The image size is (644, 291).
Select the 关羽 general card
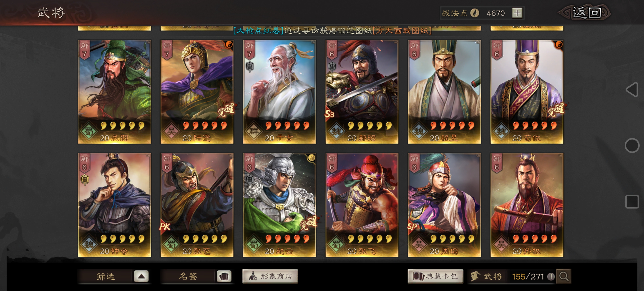[x=115, y=92]
